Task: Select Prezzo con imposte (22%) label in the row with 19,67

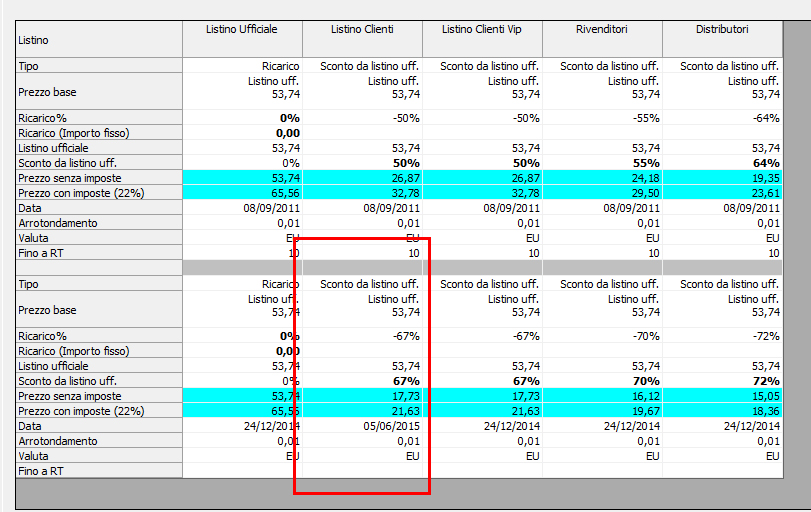Action: [99, 411]
